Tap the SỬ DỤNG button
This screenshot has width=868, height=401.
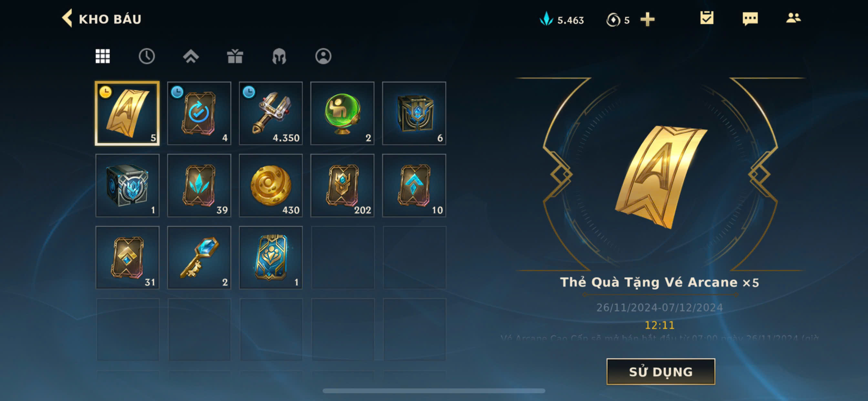[660, 371]
